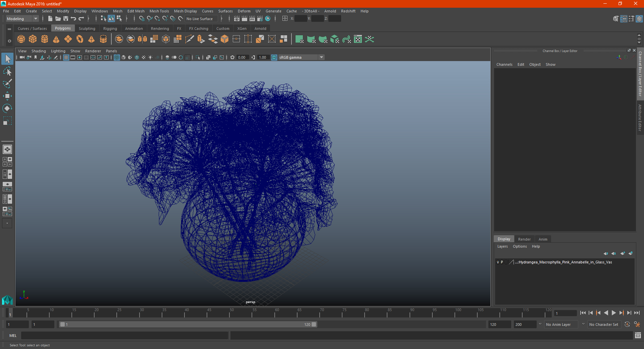Create a polygon cylinder from shelf
This screenshot has height=349, width=644.
click(45, 39)
